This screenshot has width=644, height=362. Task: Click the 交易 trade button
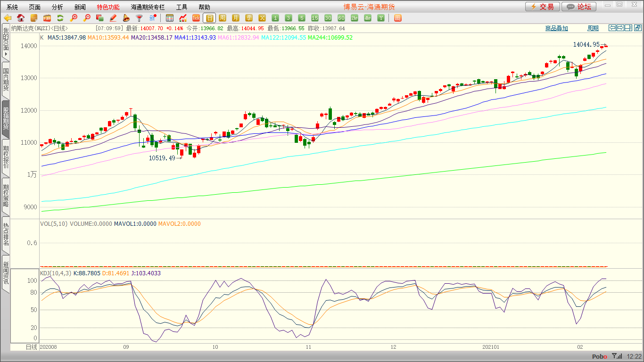click(543, 7)
